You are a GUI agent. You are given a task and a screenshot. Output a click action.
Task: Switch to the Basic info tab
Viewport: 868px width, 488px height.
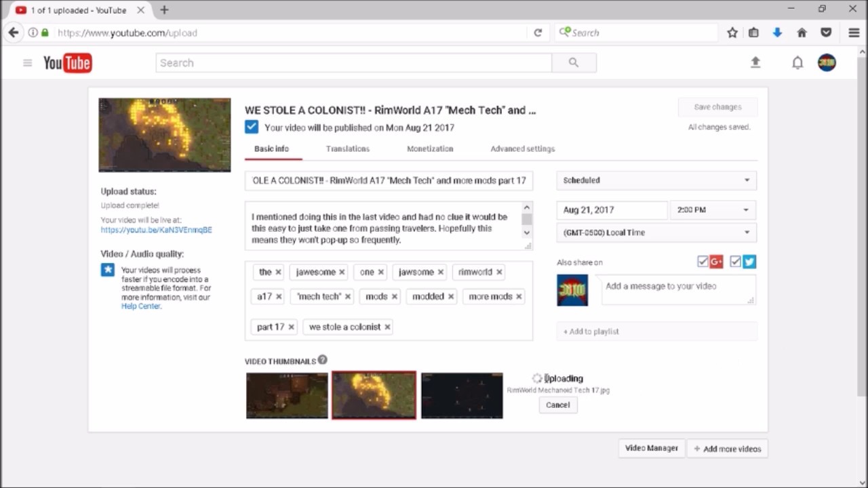tap(271, 149)
